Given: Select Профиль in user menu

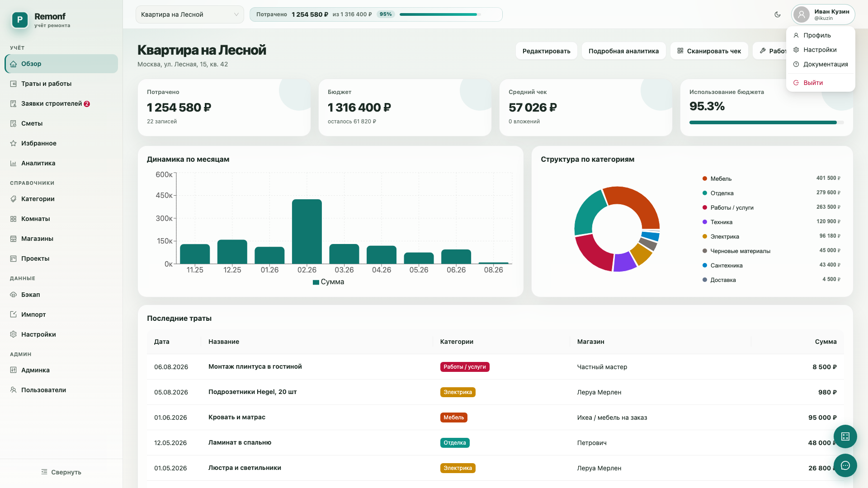Looking at the screenshot, I should [x=821, y=35].
